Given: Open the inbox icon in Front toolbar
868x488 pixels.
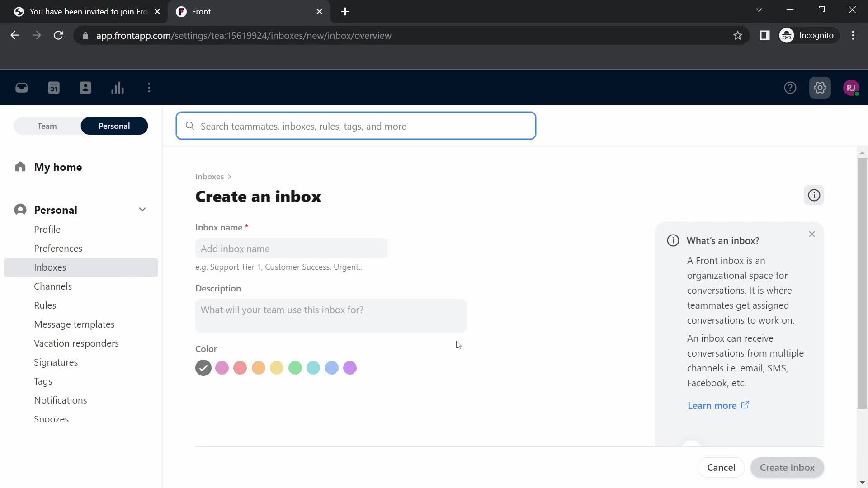Looking at the screenshot, I should [x=22, y=88].
